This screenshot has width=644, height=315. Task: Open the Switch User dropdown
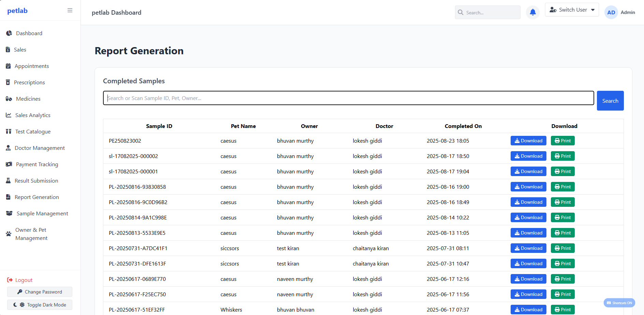pyautogui.click(x=572, y=10)
